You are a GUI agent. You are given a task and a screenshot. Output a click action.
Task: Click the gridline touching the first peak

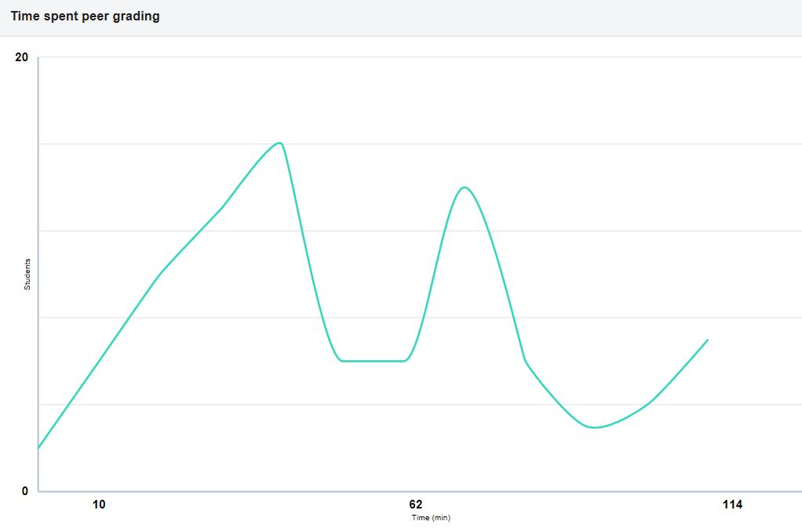pos(420,144)
